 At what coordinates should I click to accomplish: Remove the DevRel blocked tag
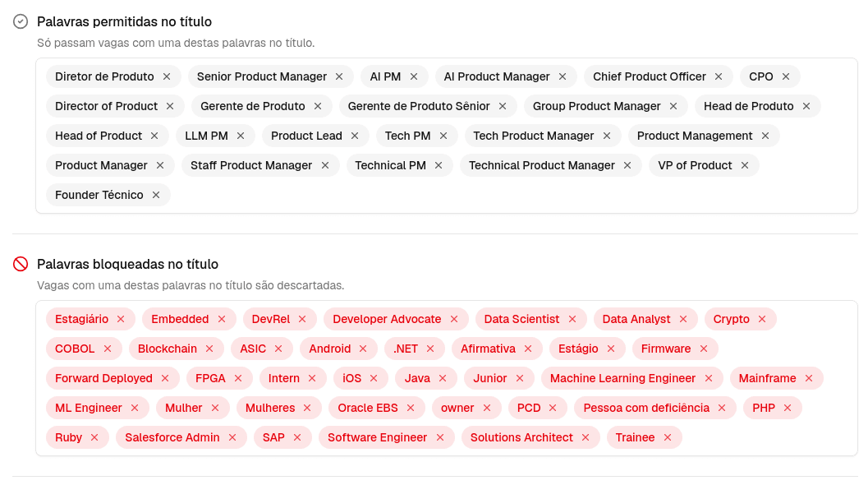tap(302, 319)
